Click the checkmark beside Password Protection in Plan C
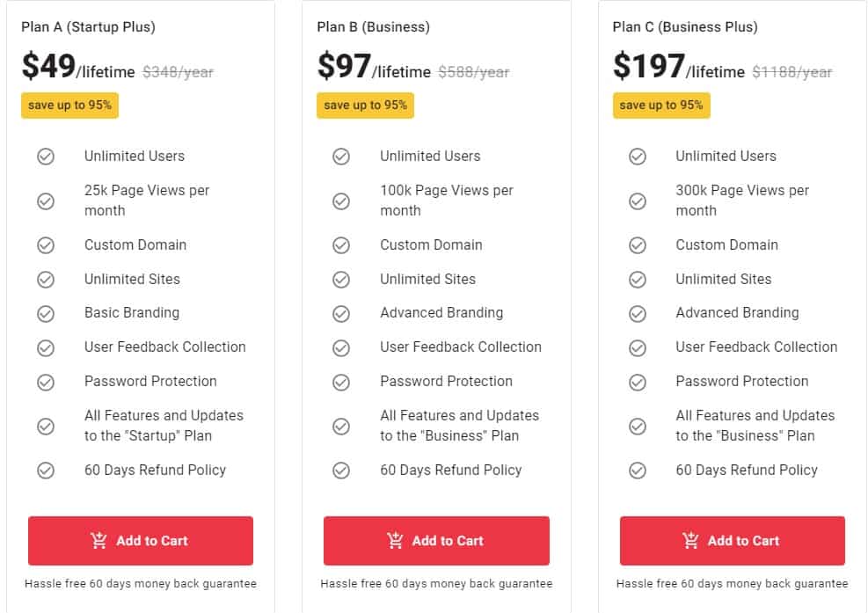The height and width of the screenshot is (613, 868). pyautogui.click(x=638, y=382)
